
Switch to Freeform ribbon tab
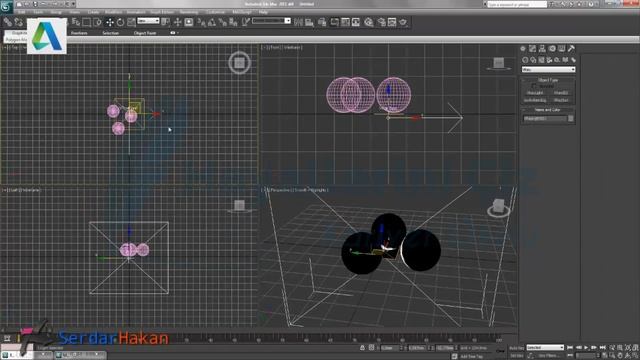point(79,33)
